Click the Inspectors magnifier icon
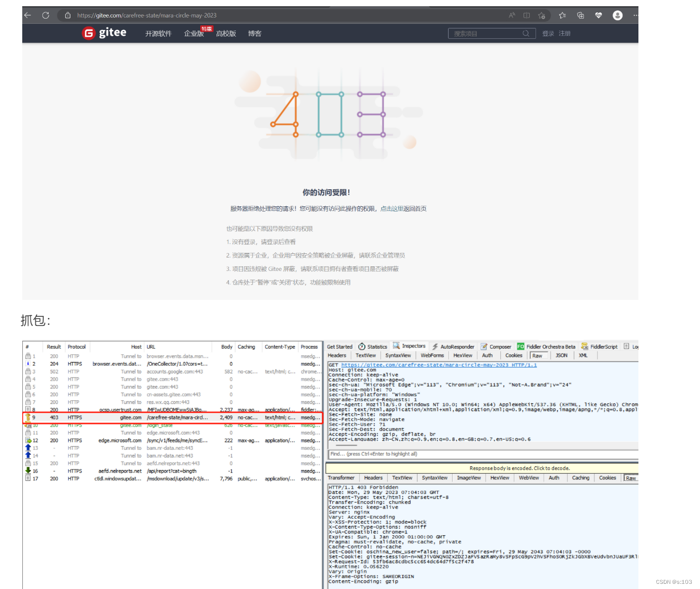The height and width of the screenshot is (589, 700). (396, 346)
